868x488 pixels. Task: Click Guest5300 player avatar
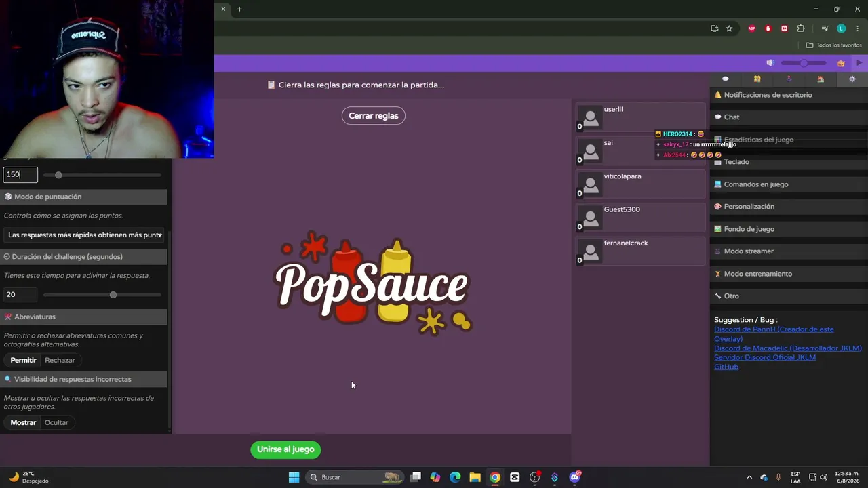point(591,218)
